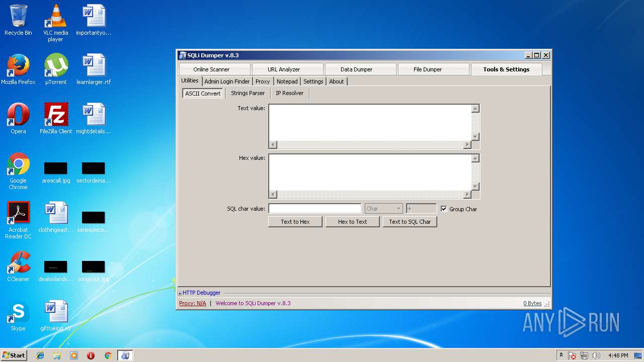Click Text value scrollbar down arrow
Image resolution: width=644 pixels, height=362 pixels.
pos(475,137)
